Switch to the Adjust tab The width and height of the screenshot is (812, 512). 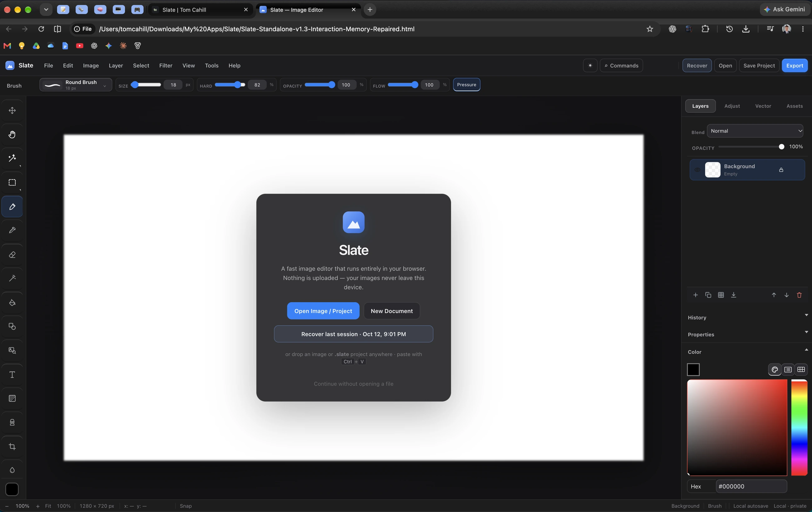pos(732,106)
